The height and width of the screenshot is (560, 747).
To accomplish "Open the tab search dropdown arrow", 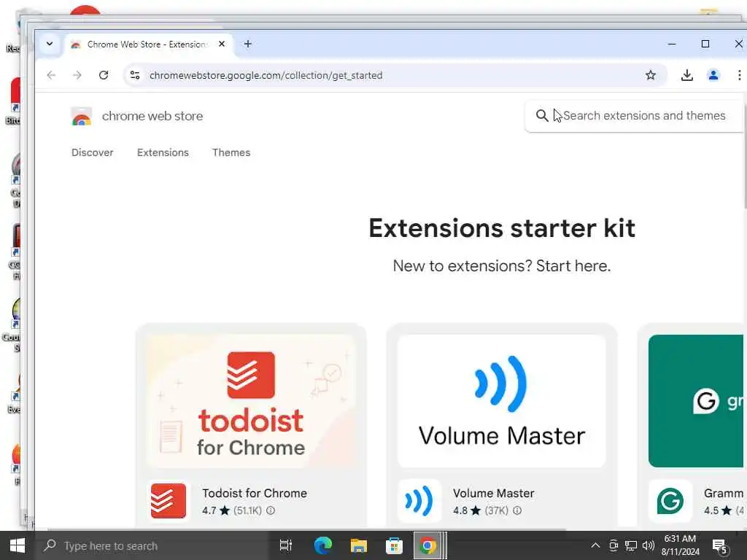I will coord(50,44).
